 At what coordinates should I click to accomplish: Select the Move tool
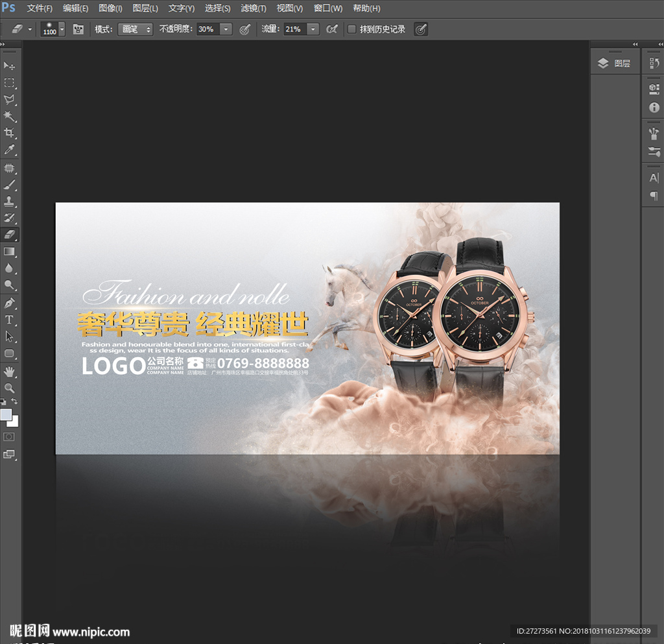pos(9,66)
